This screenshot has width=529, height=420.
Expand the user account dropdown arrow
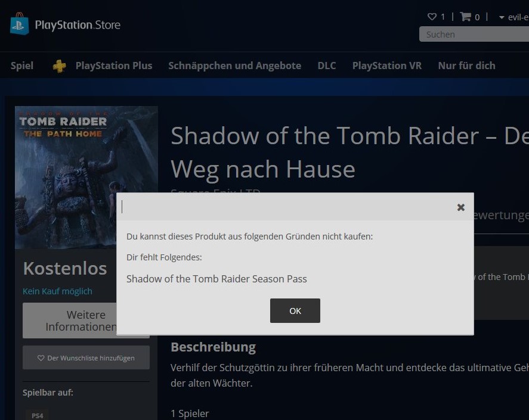coord(502,17)
